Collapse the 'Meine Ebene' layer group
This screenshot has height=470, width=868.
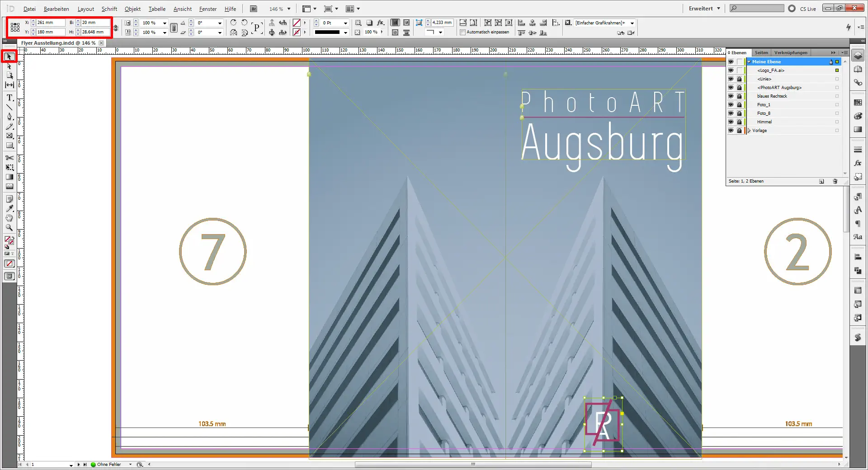click(x=749, y=62)
